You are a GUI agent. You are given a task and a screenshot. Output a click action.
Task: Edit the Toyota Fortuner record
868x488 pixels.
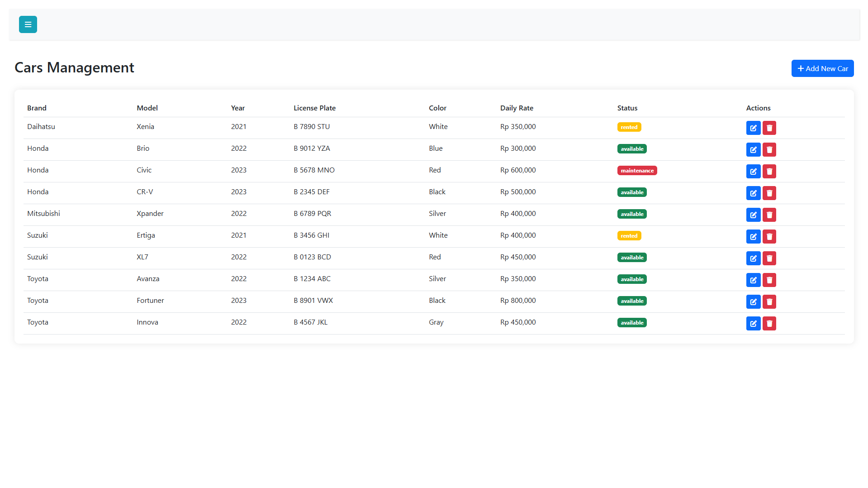coord(753,302)
